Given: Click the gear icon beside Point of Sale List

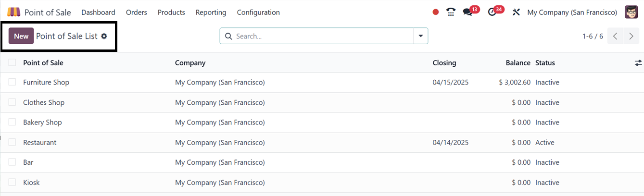Looking at the screenshot, I should coord(104,36).
